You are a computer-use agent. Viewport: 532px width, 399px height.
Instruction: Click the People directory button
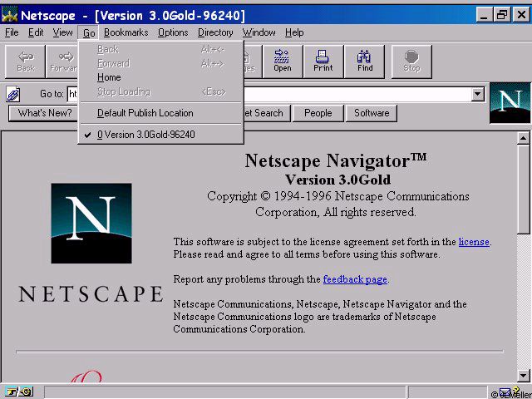tap(318, 113)
